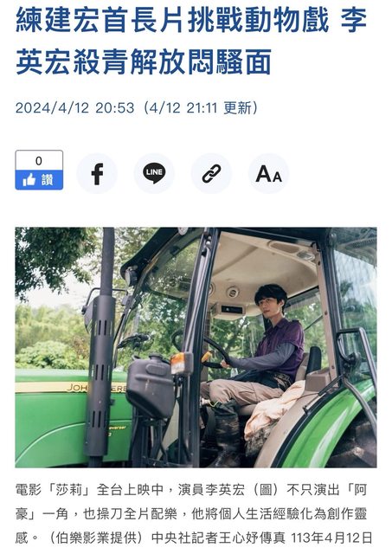This screenshot has width=392, height=554.
Task: Share the article via LINE icon
Action: (x=154, y=173)
